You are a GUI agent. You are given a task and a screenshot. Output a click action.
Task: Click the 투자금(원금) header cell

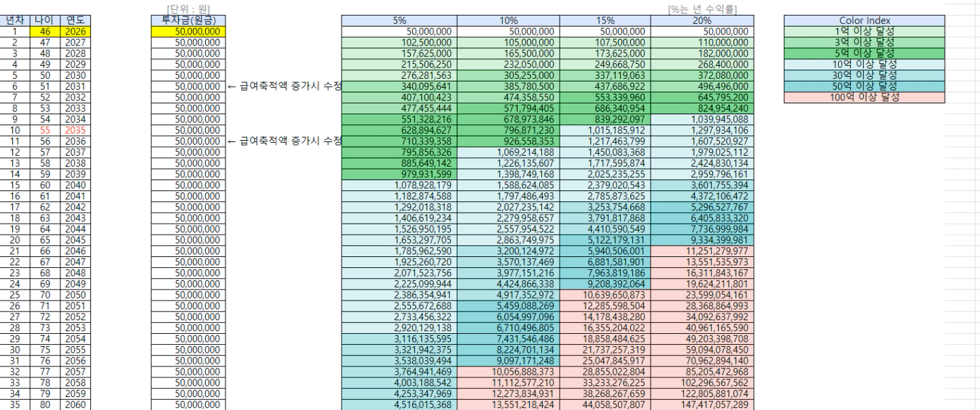point(187,21)
